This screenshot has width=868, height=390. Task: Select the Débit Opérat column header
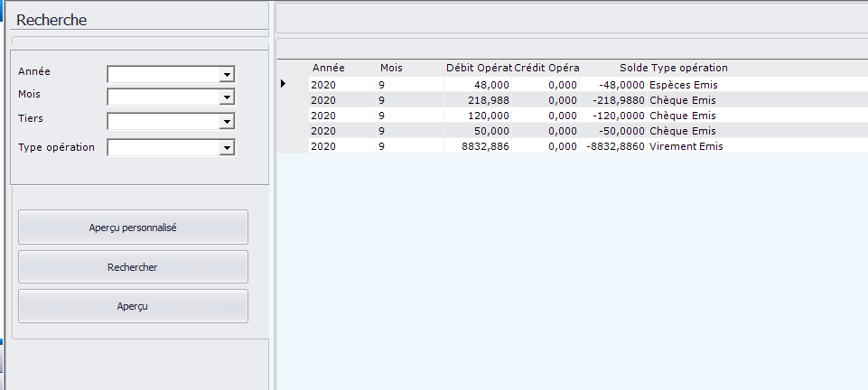[x=479, y=68]
